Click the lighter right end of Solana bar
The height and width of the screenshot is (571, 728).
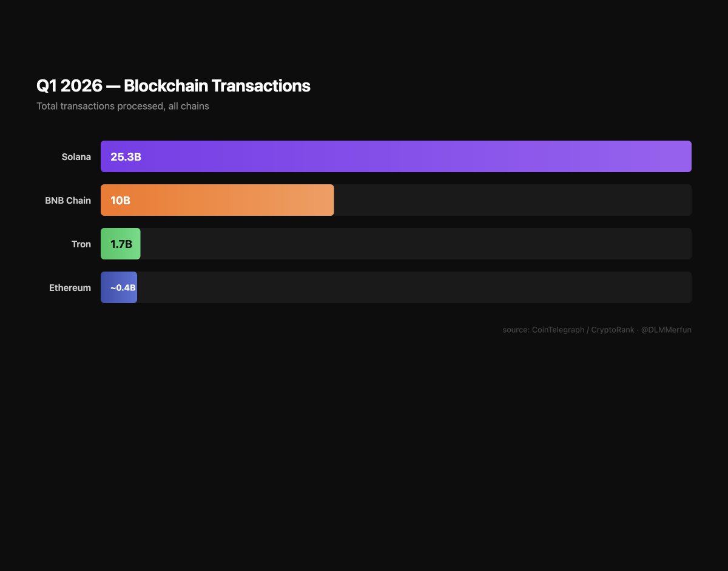tap(667, 156)
